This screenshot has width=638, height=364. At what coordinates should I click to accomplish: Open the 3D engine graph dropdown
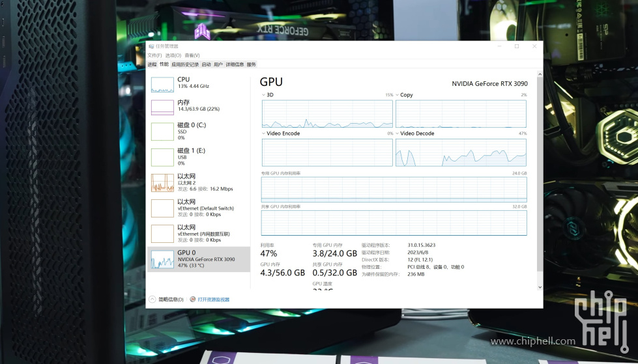[263, 95]
